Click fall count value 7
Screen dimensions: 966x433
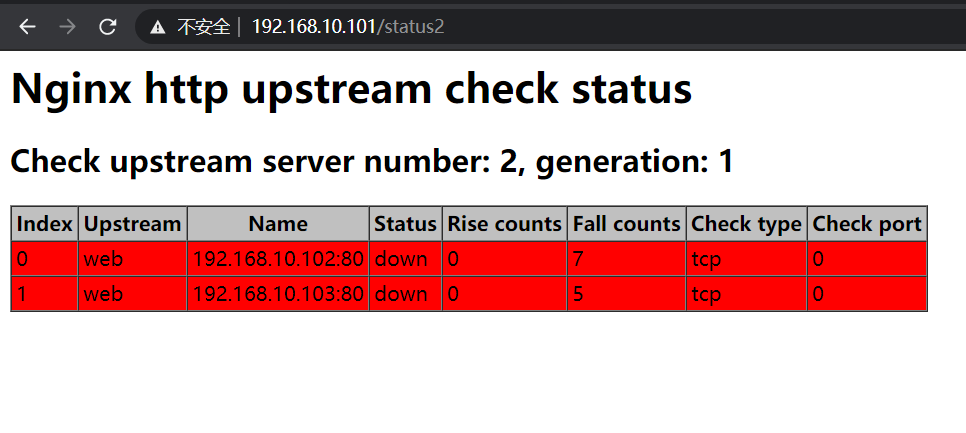627,259
